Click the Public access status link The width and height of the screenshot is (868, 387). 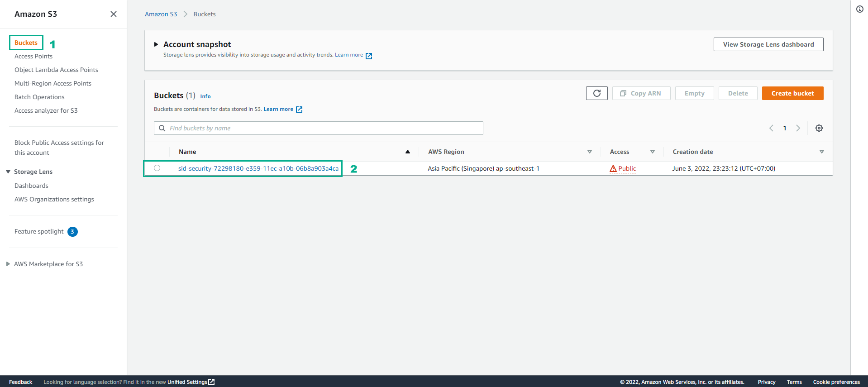pos(627,168)
